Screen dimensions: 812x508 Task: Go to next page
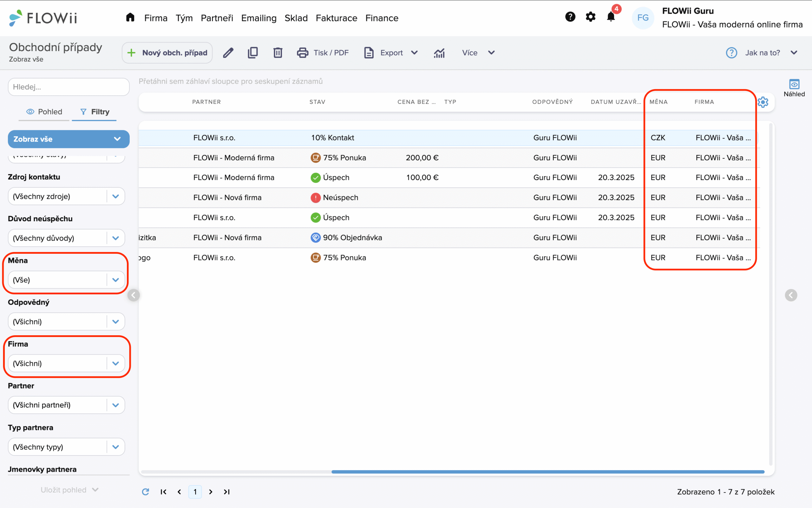[211, 491]
